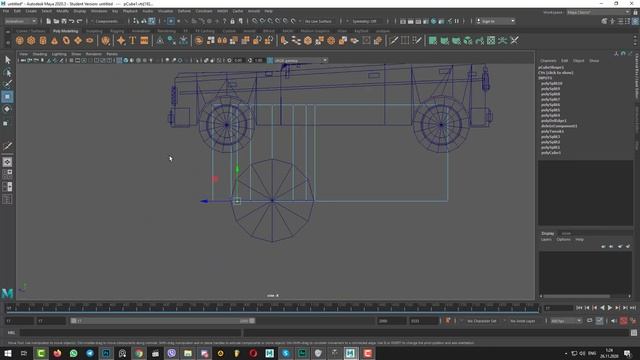The image size is (640, 360).
Task: Create a polygon torus from the shelf
Action: point(66,40)
